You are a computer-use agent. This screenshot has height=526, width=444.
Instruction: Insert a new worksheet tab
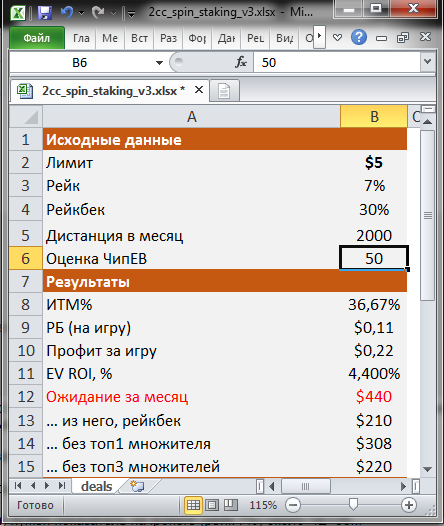(137, 486)
